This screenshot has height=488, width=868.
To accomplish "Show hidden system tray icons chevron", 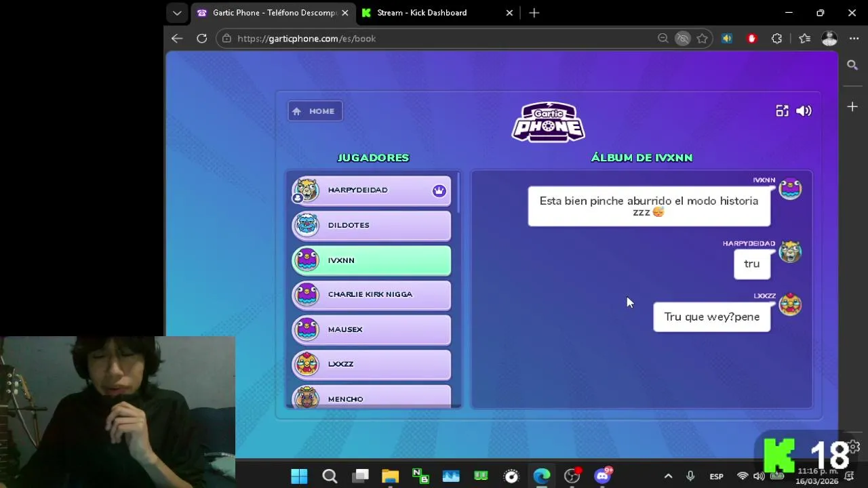I will click(668, 476).
